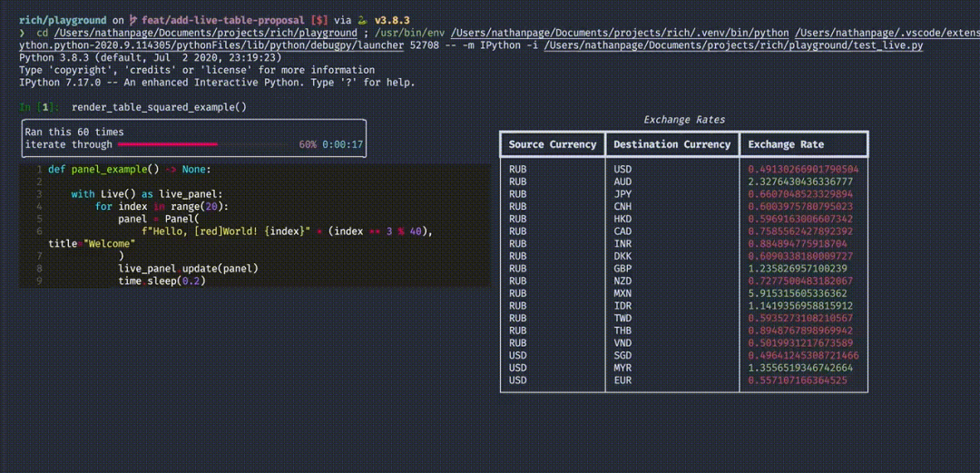Click the CNH destination cell
This screenshot has height=473, width=980.
click(622, 206)
